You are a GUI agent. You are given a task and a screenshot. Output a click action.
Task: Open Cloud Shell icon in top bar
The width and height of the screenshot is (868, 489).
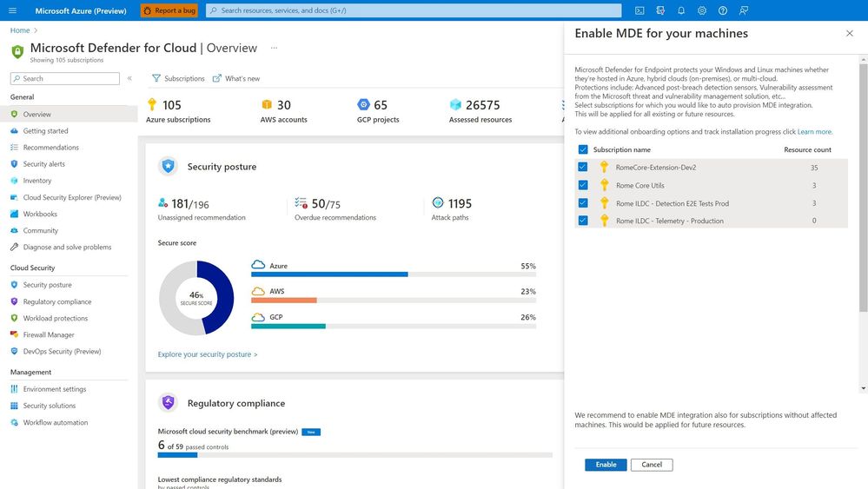tap(639, 10)
